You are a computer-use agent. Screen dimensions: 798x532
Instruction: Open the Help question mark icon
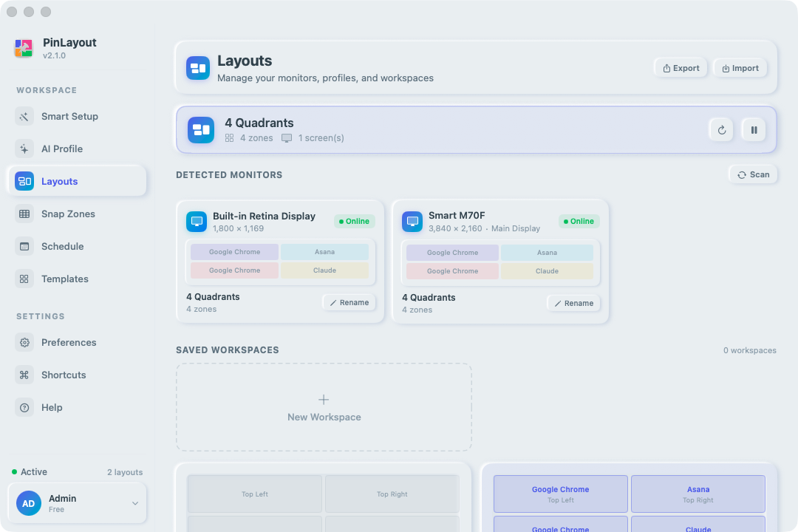(24, 407)
